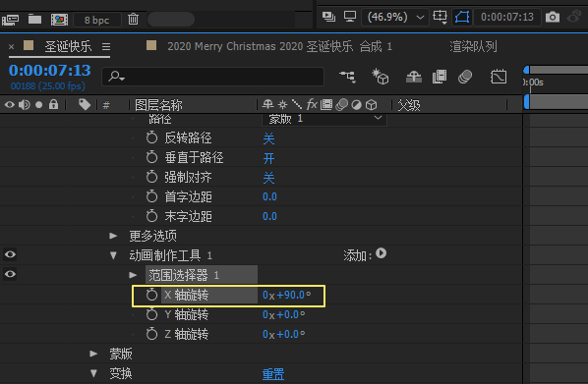Expand the 更多选项 group

[x=113, y=236]
